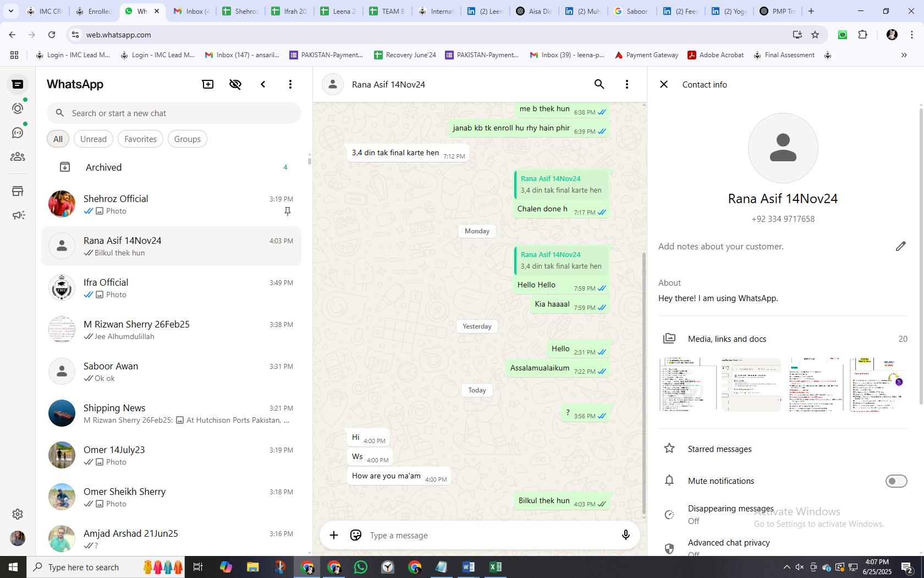Select the All chat filter
This screenshot has height=578, width=924.
pyautogui.click(x=58, y=139)
